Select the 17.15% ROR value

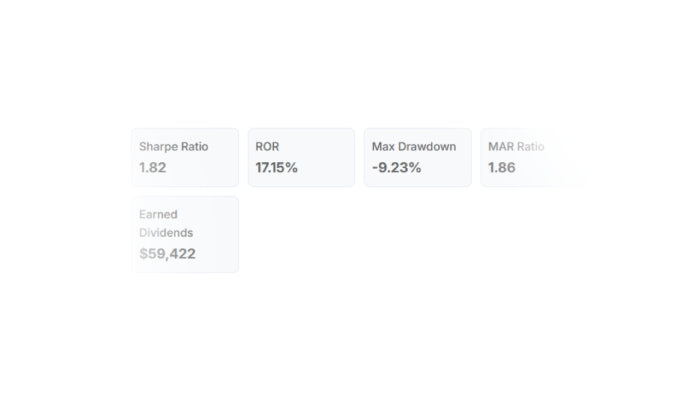[276, 168]
